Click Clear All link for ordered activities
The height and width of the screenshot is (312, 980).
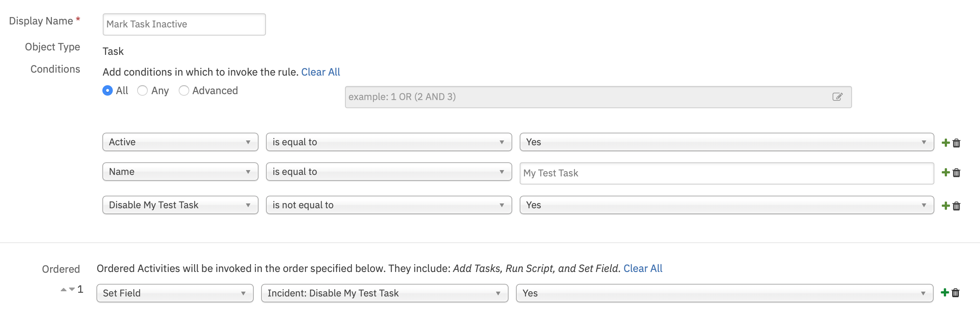[642, 268]
